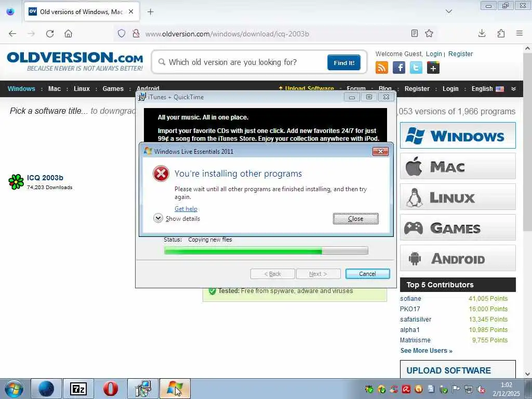
Task: Select the Windows nav menu item
Action: (x=21, y=89)
